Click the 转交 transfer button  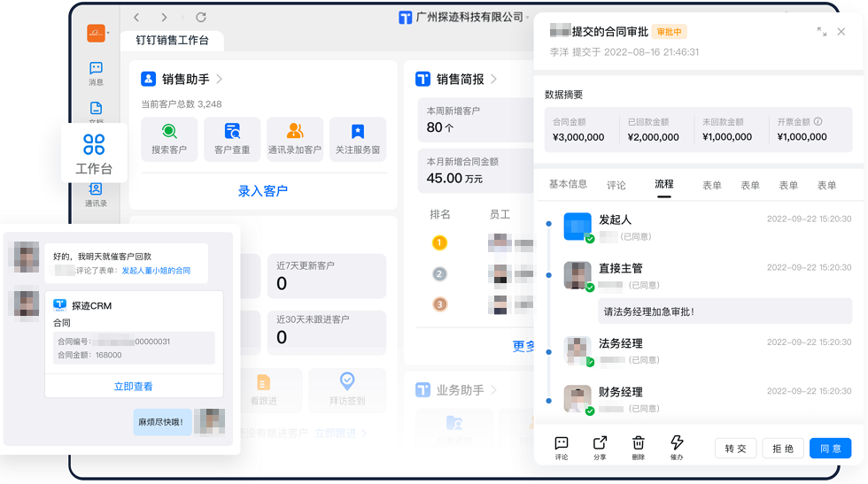pos(736,449)
